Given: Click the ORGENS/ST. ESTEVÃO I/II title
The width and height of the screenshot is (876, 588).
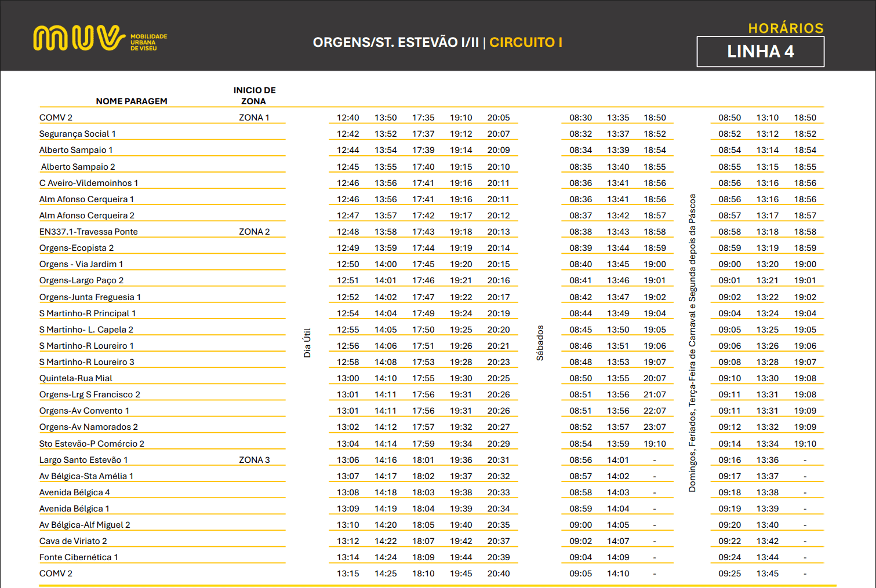Looking at the screenshot, I should click(x=396, y=42).
